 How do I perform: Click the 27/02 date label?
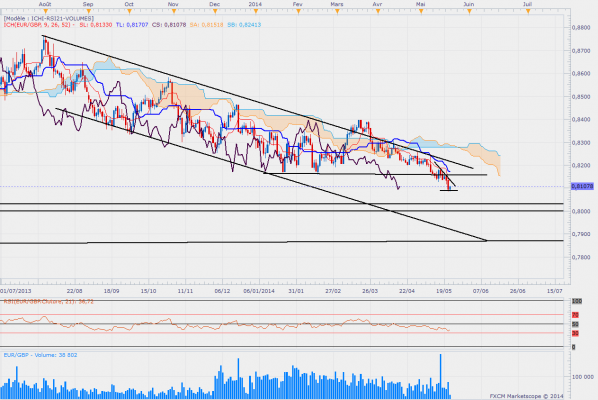click(x=333, y=291)
